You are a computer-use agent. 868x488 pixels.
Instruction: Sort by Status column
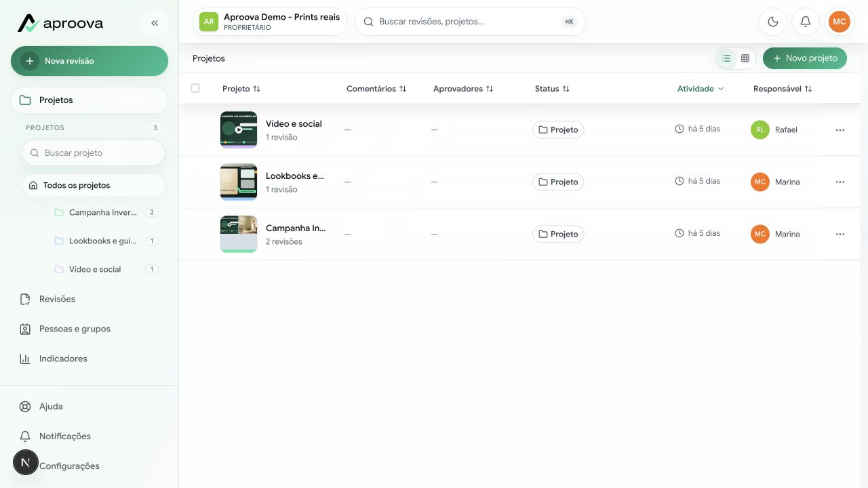tap(552, 89)
